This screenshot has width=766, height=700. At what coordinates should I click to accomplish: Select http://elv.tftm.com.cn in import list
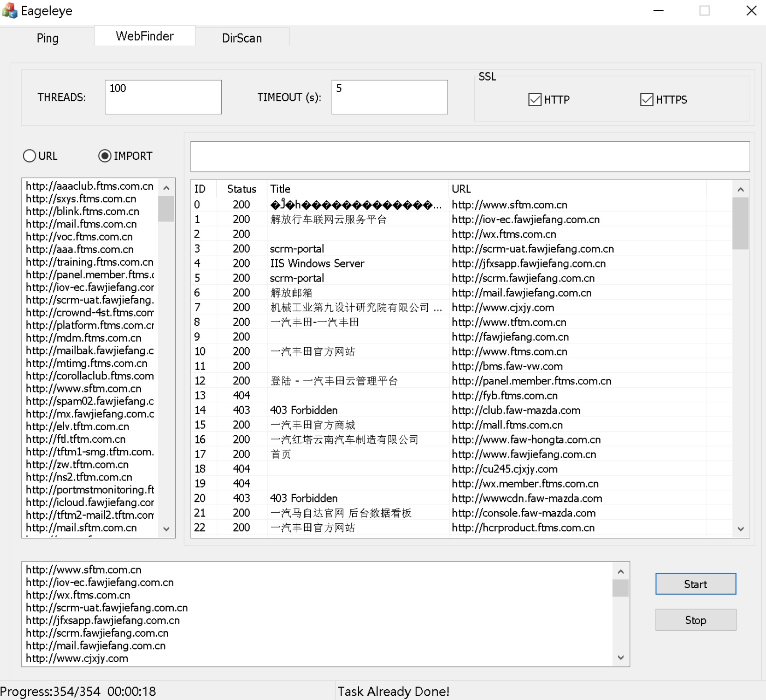pyautogui.click(x=77, y=426)
